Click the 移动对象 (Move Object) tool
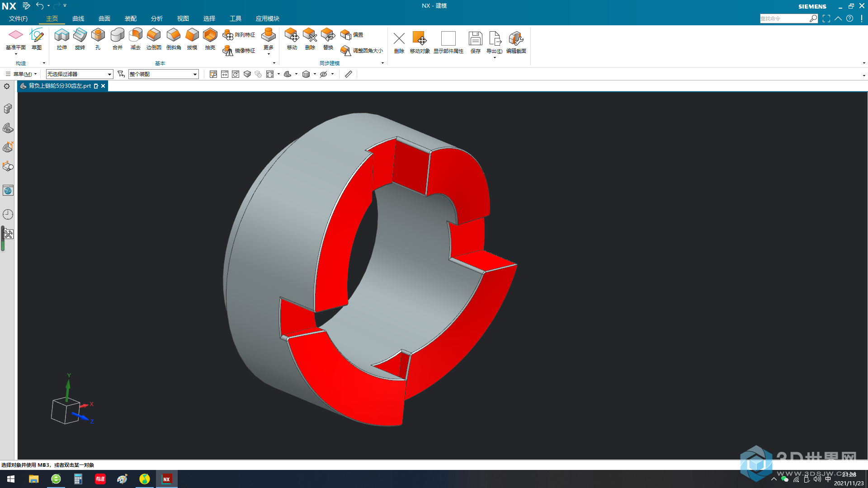The height and width of the screenshot is (488, 868). 420,42
